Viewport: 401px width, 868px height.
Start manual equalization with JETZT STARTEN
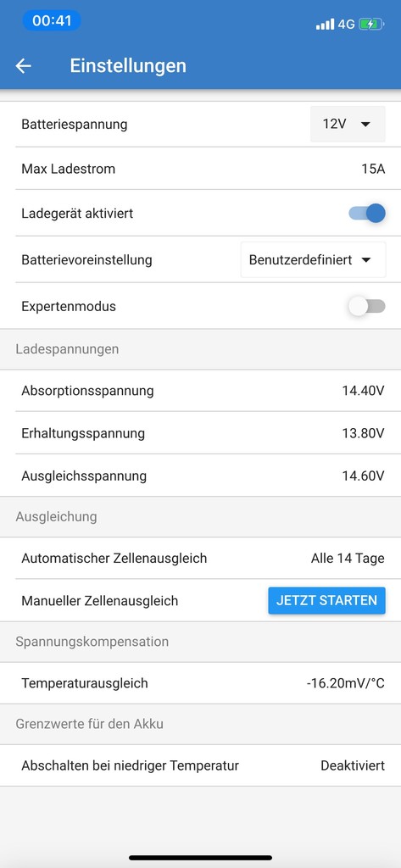[326, 601]
